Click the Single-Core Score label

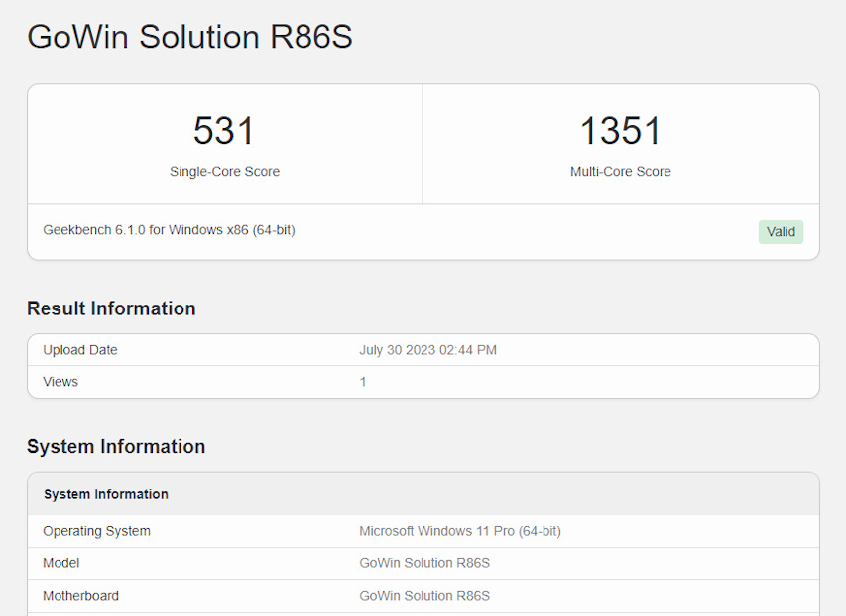[224, 171]
